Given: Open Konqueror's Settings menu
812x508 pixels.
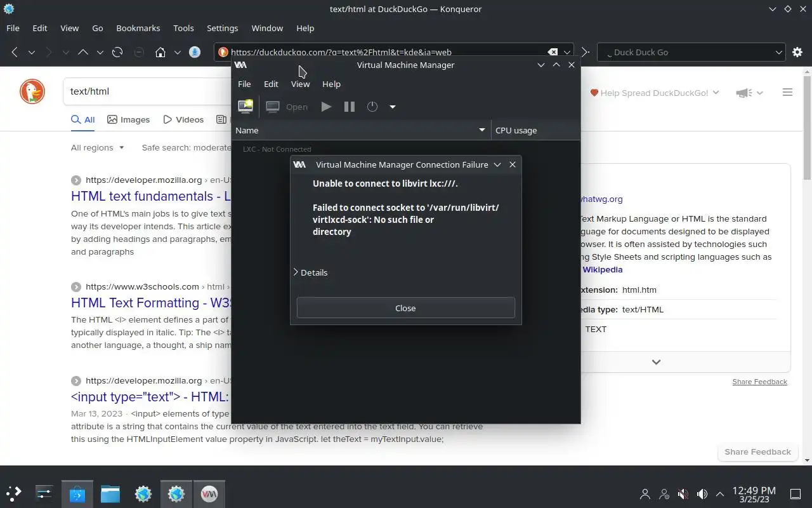Looking at the screenshot, I should (x=222, y=28).
